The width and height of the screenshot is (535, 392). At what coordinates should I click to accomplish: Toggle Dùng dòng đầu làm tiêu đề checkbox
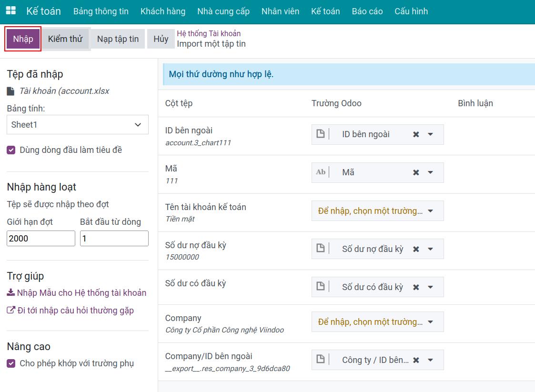click(x=11, y=150)
